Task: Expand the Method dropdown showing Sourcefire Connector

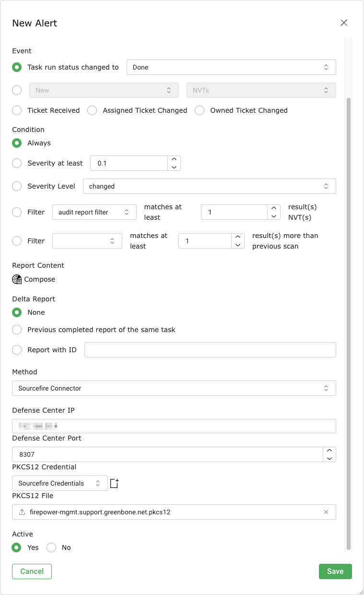Action: [174, 388]
